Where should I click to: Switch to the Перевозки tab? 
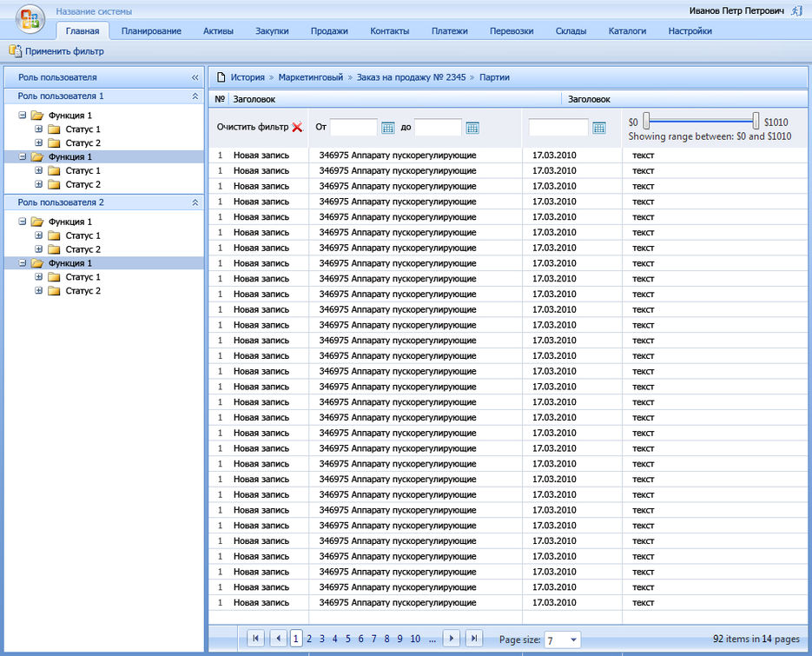pos(512,30)
